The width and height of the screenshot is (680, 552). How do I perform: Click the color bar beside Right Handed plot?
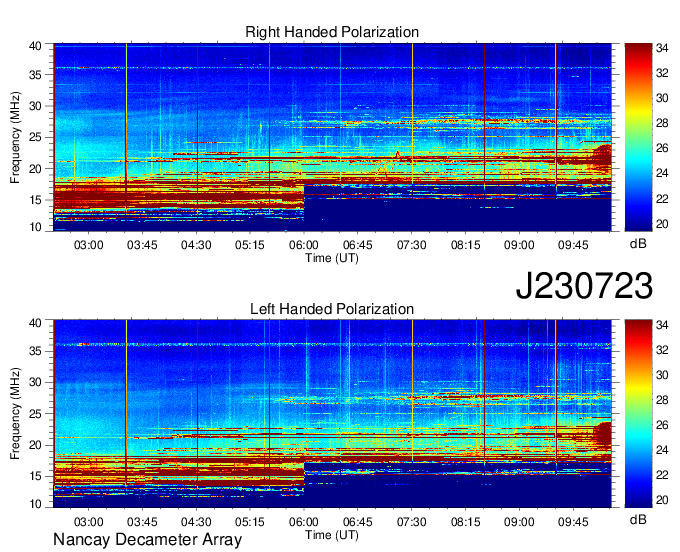click(638, 137)
